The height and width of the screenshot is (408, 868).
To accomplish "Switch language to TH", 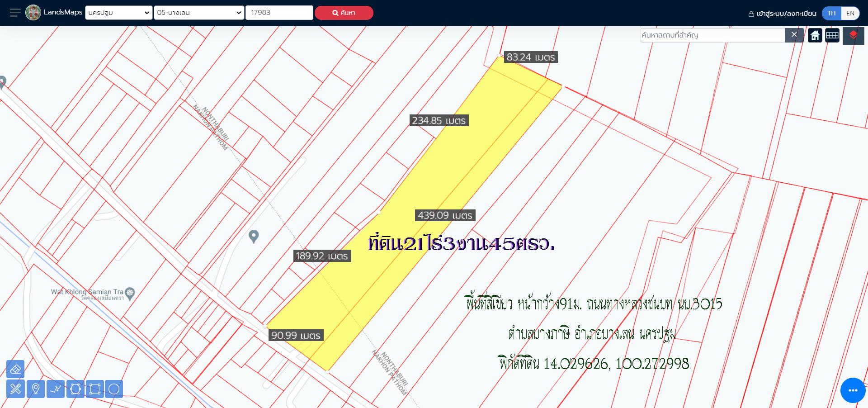I will [831, 13].
